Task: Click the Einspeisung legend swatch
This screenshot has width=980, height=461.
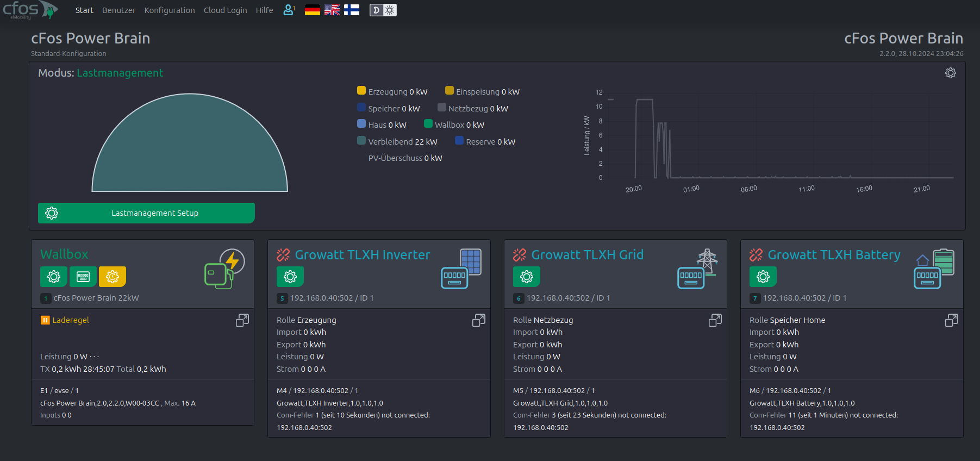Action: 450,90
